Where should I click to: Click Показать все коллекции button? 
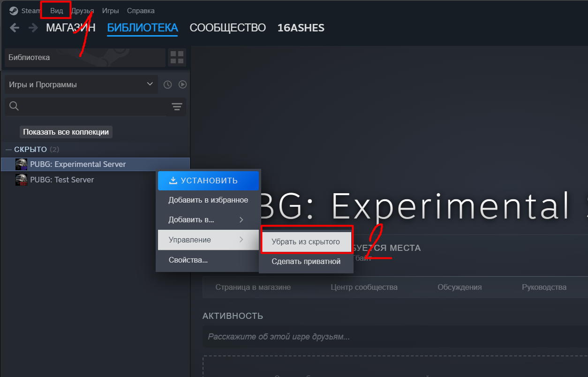[x=66, y=132]
